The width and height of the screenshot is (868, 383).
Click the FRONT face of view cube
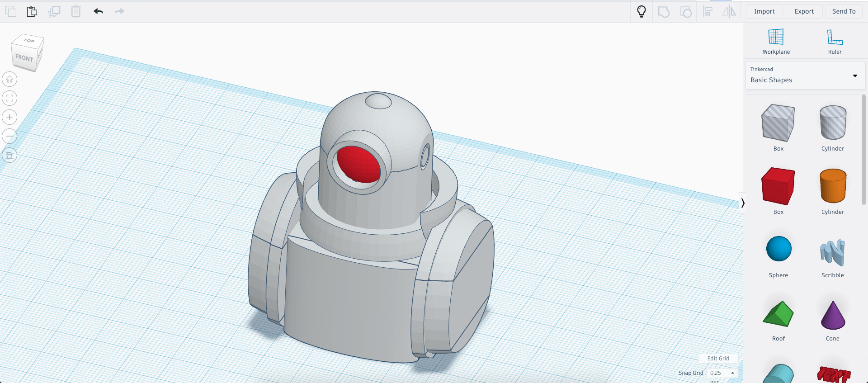click(x=24, y=58)
